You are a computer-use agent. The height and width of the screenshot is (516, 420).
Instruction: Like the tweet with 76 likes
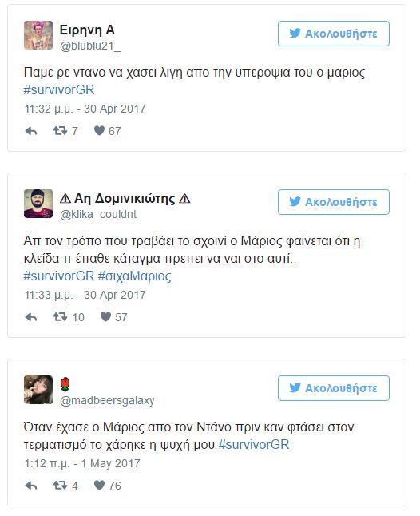[x=99, y=486]
